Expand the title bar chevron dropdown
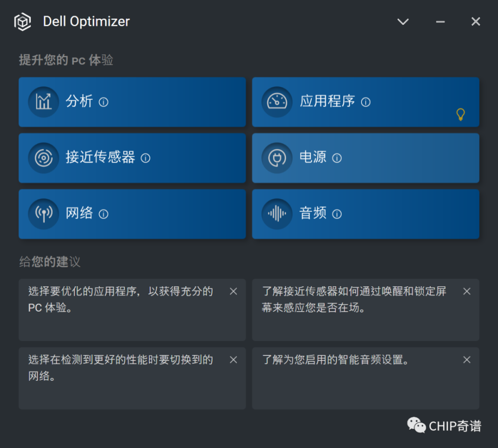The width and height of the screenshot is (498, 448). (x=403, y=22)
